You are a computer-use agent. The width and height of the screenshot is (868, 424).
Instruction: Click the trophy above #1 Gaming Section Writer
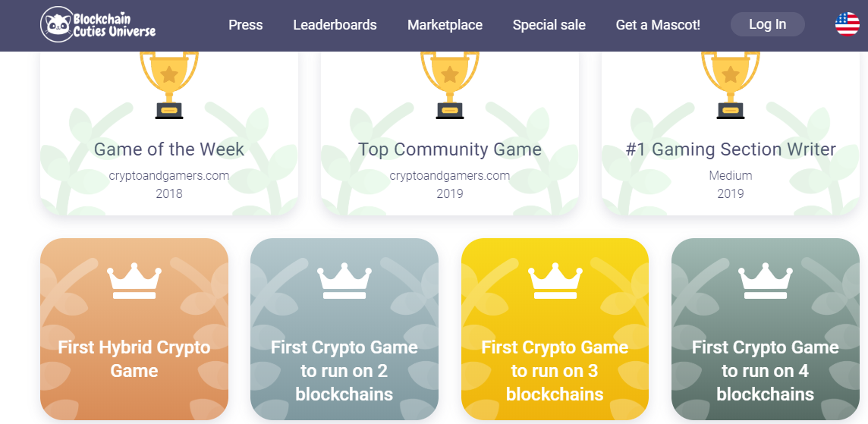coord(731,85)
